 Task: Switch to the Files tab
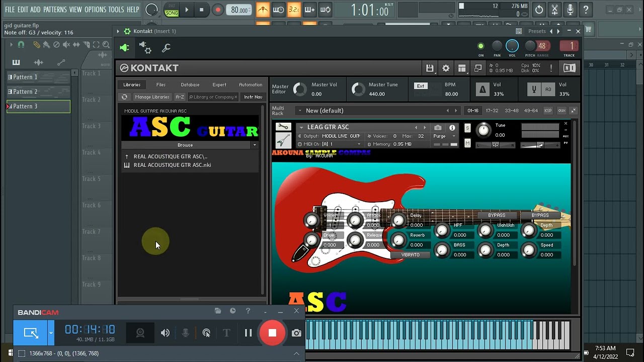click(161, 84)
